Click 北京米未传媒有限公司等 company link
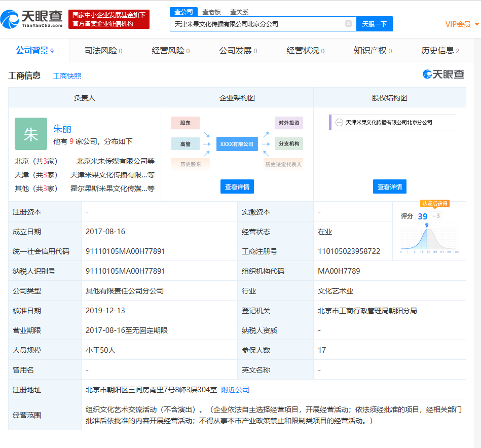The image size is (481, 448). (116, 161)
